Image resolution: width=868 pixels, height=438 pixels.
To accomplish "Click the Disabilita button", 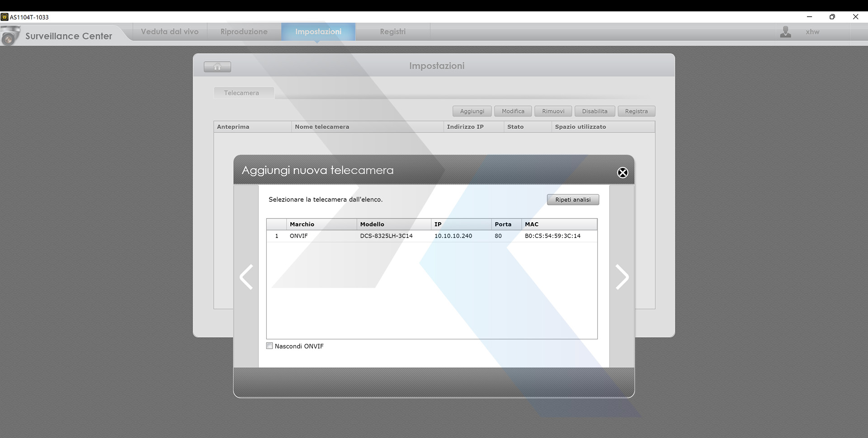I will pos(594,111).
